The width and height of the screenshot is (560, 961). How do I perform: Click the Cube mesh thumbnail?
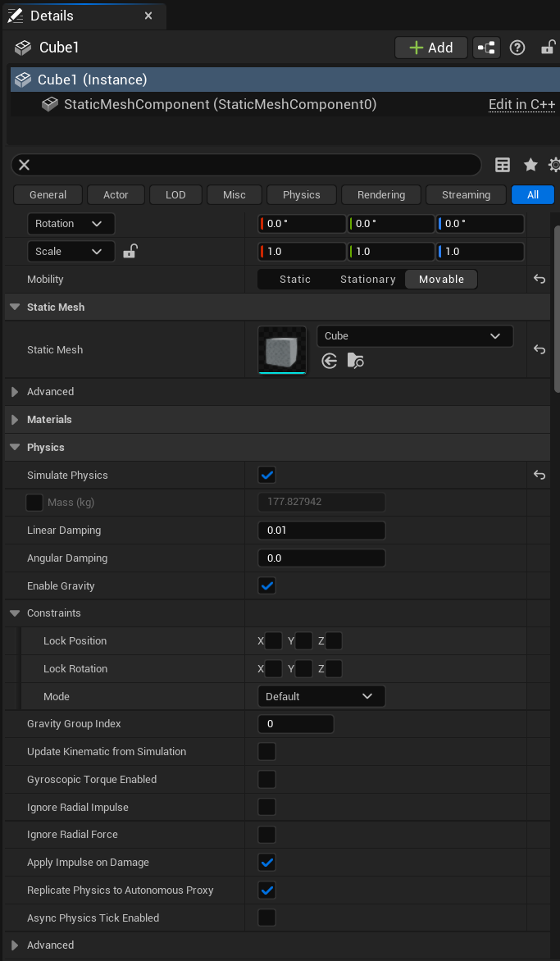click(x=282, y=349)
